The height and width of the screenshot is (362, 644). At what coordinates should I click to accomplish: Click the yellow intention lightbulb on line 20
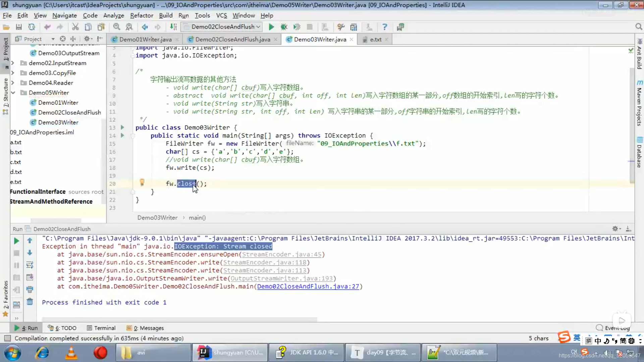[x=142, y=182]
